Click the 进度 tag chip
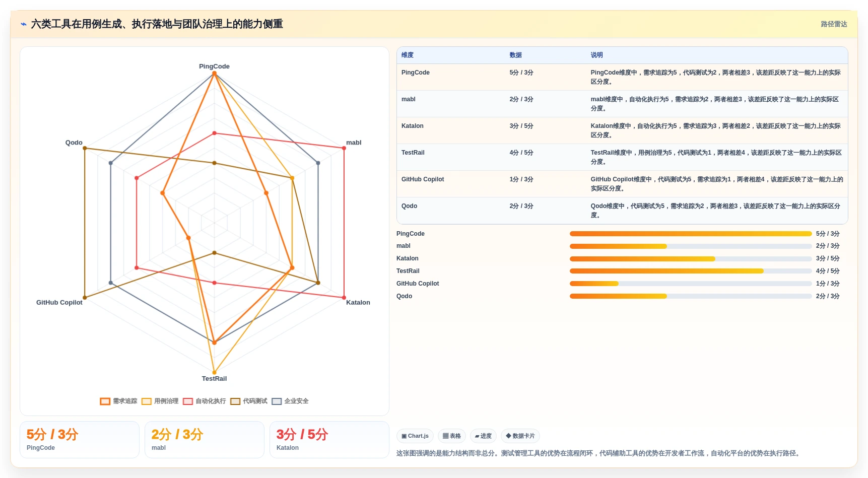 [483, 436]
